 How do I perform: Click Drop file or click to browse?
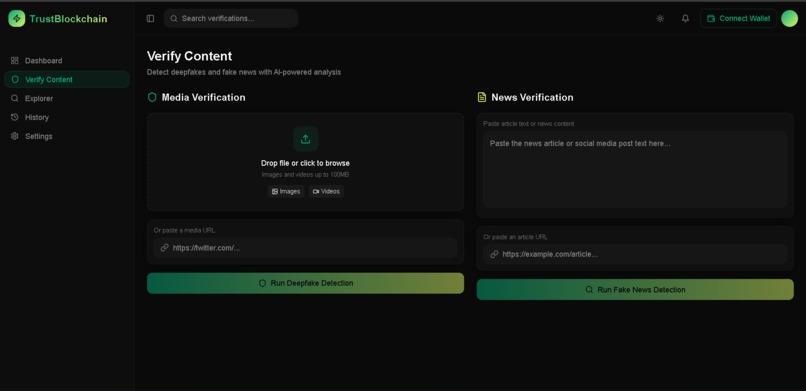click(x=305, y=163)
